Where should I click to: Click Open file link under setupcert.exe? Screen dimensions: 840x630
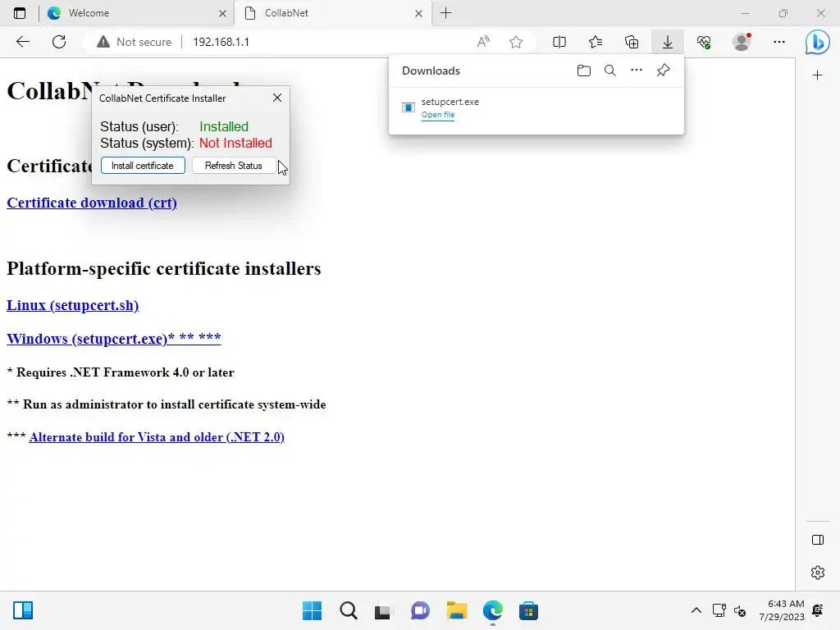[438, 115]
